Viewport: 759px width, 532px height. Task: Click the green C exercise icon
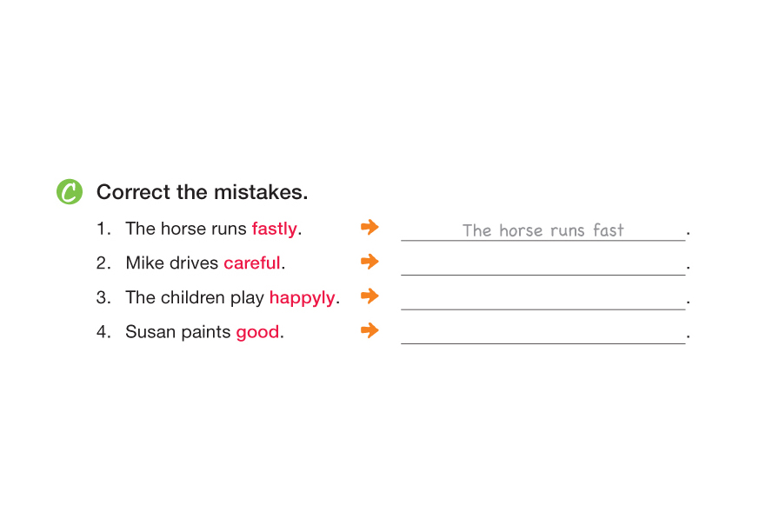coord(70,192)
